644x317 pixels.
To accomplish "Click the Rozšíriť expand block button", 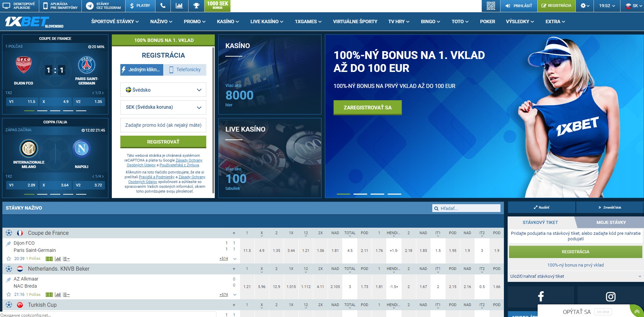I will click(541, 207).
